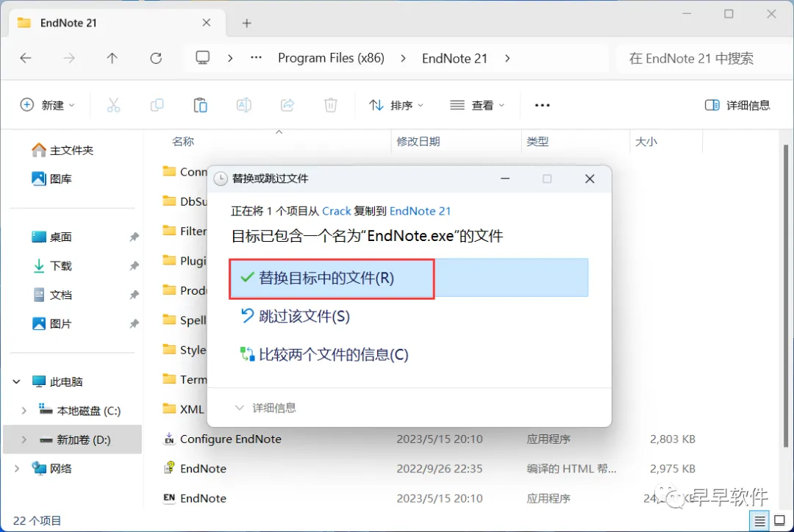Image resolution: width=794 pixels, height=532 pixels.
Task: Collapse the 此电脑 tree node
Action: click(17, 381)
